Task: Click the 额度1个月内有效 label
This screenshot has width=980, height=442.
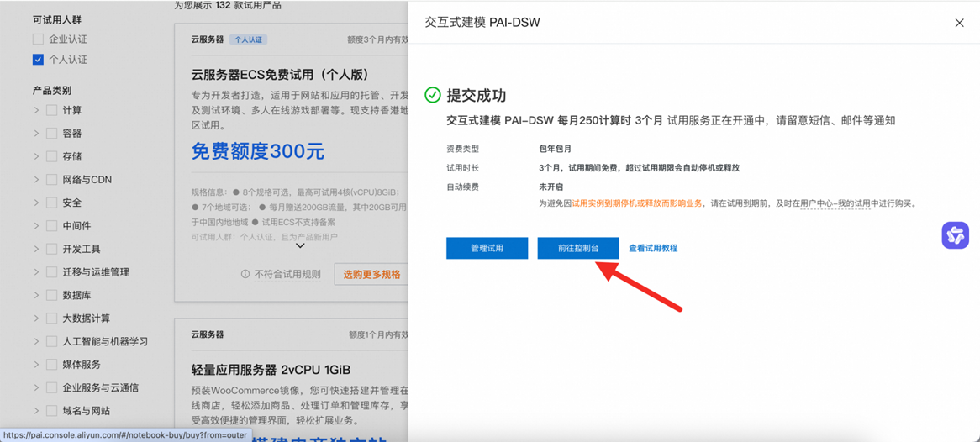Action: pyautogui.click(x=378, y=334)
